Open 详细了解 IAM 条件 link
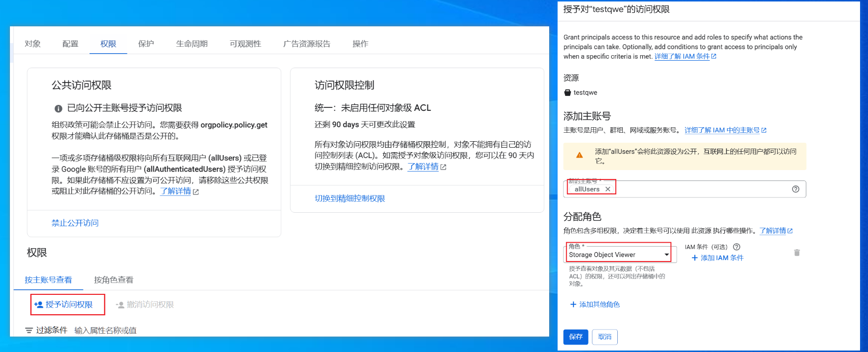 (x=682, y=57)
